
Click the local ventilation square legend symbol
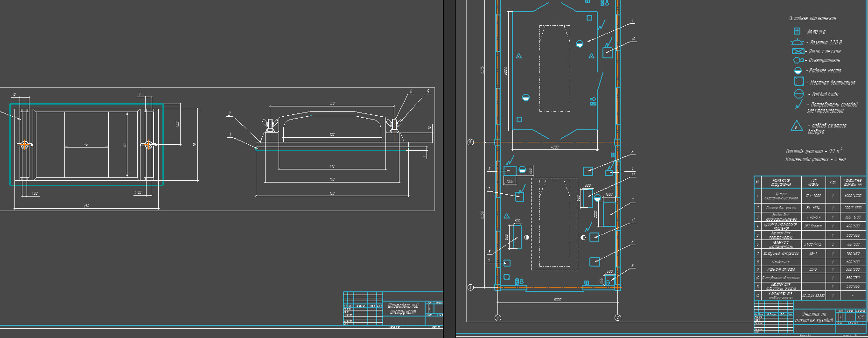click(799, 81)
